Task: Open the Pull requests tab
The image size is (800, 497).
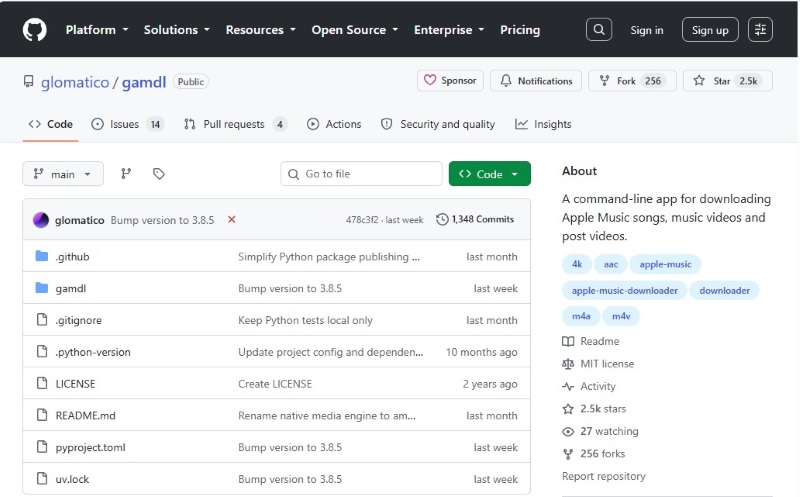Action: pyautogui.click(x=235, y=124)
